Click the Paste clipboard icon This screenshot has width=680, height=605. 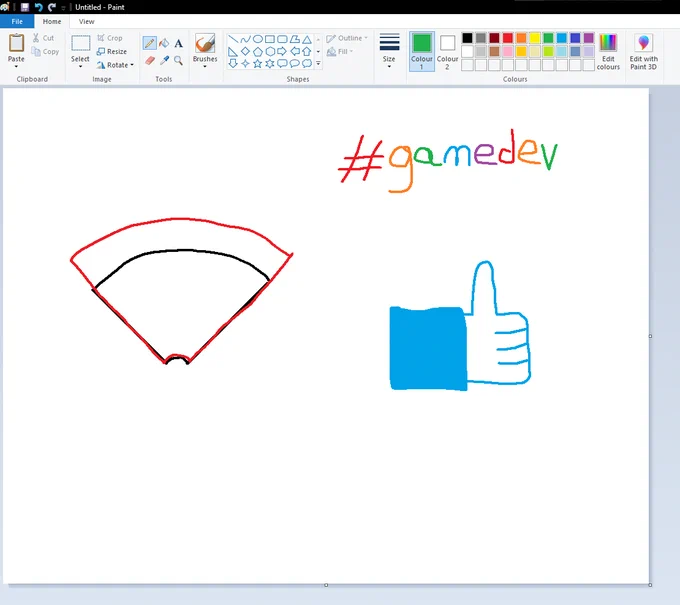click(16, 43)
